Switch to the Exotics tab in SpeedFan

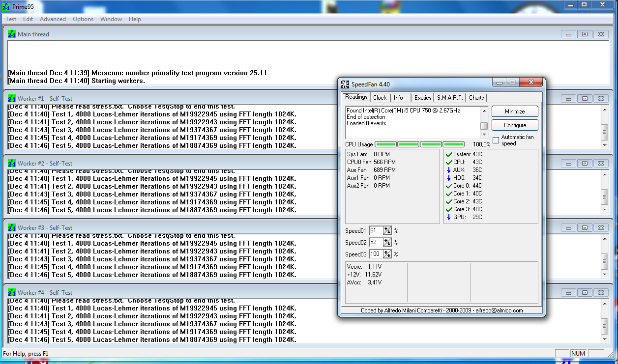coord(423,98)
